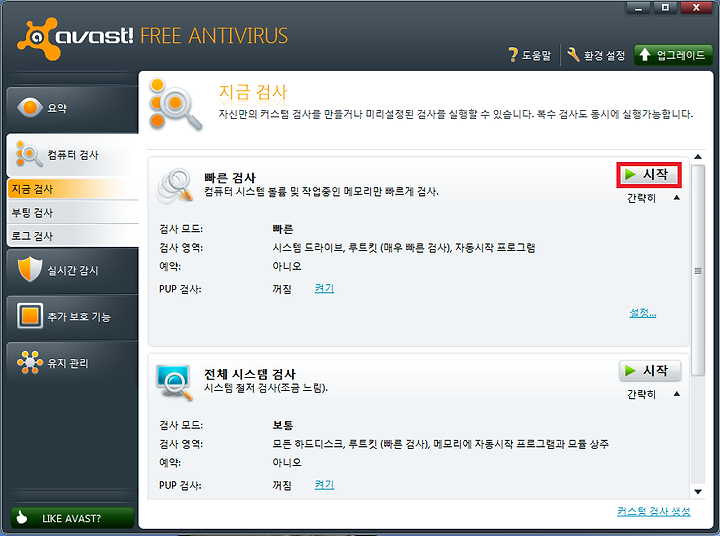Click the scrollbar down arrow
The image size is (720, 536).
pyautogui.click(x=698, y=492)
